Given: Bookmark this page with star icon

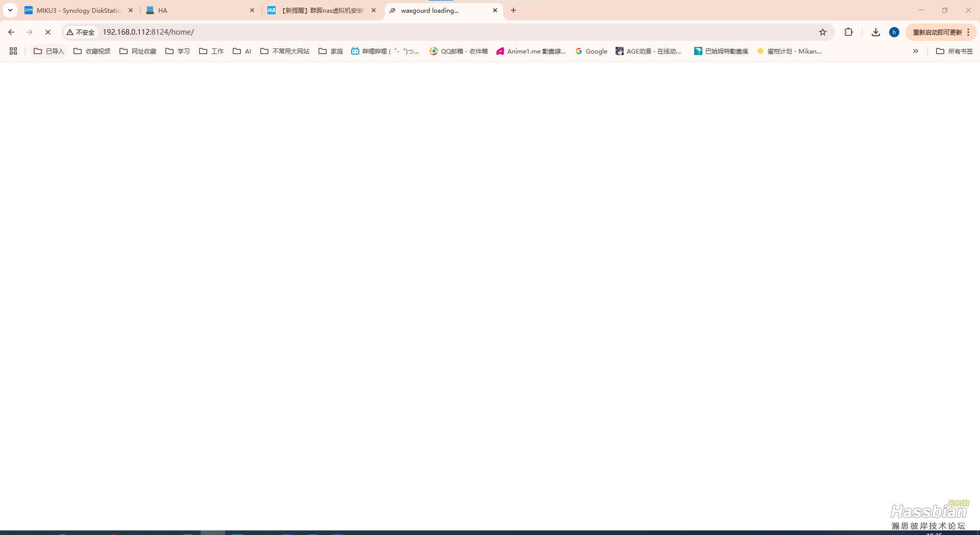Looking at the screenshot, I should (823, 32).
